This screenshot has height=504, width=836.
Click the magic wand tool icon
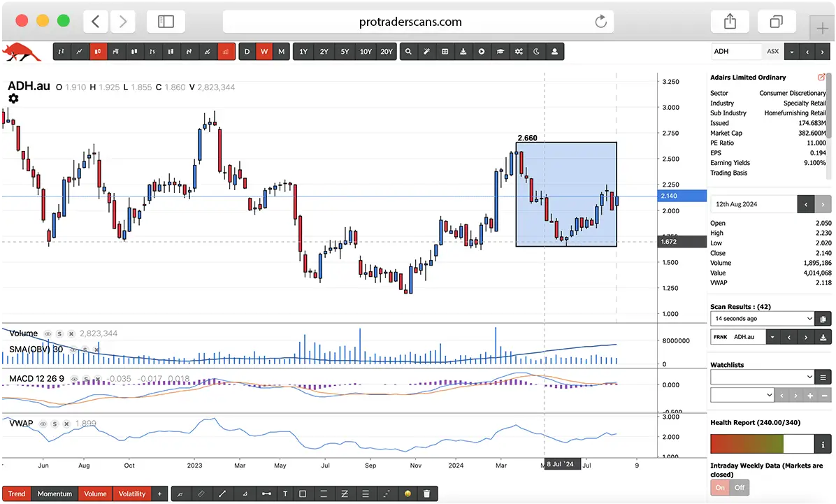426,52
